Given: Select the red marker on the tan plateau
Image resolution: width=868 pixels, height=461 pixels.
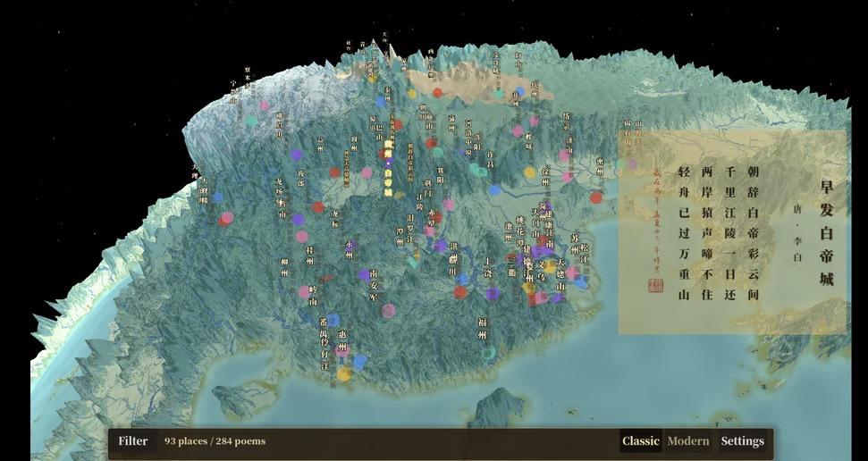Looking at the screenshot, I should pos(438,92).
